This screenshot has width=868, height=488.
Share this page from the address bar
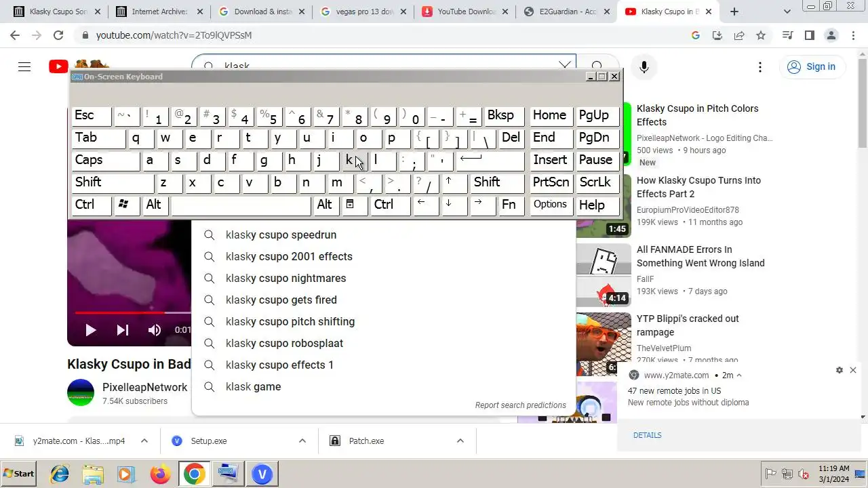[739, 35]
